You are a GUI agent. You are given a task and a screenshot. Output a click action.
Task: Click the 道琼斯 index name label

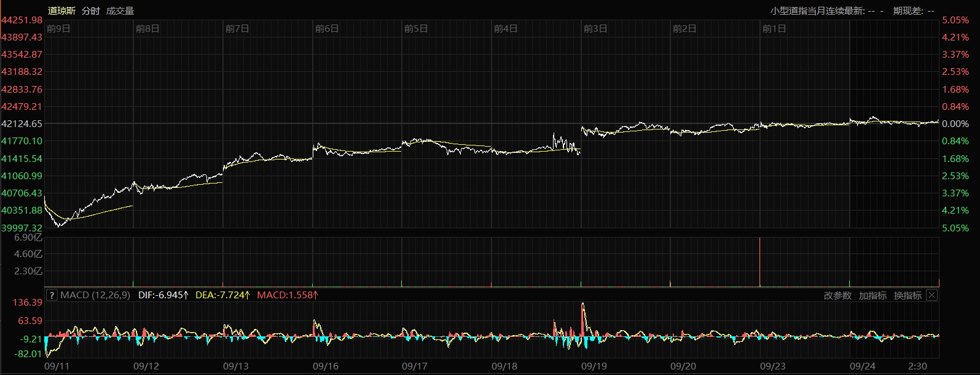tap(61, 11)
